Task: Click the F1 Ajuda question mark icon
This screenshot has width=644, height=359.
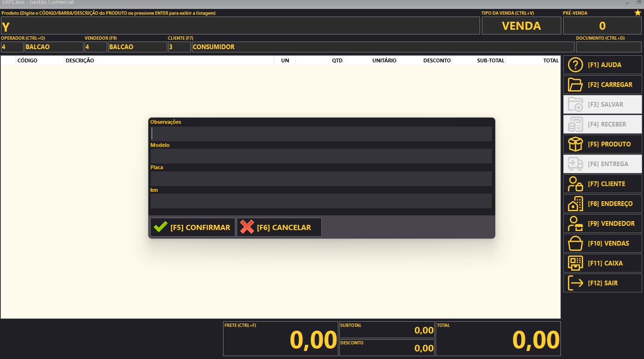Action: [x=575, y=65]
